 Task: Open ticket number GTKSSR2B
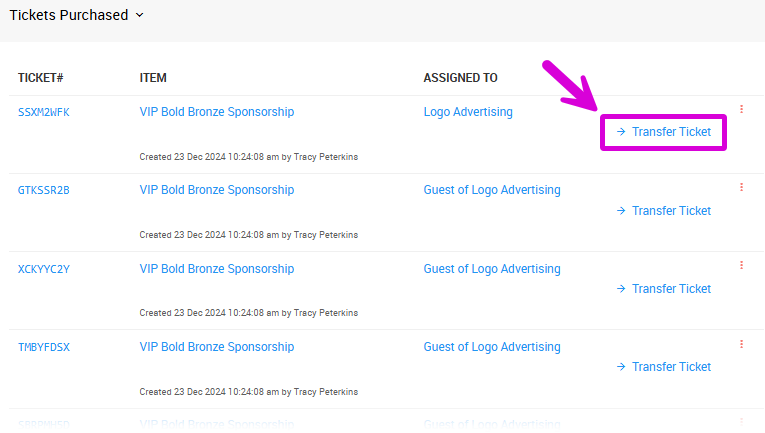tap(44, 190)
